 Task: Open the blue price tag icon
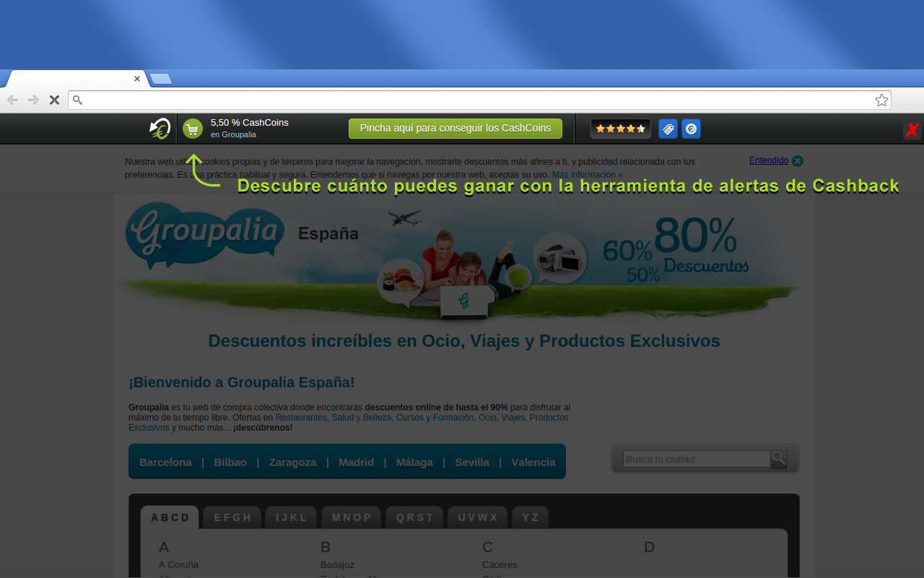(x=668, y=129)
